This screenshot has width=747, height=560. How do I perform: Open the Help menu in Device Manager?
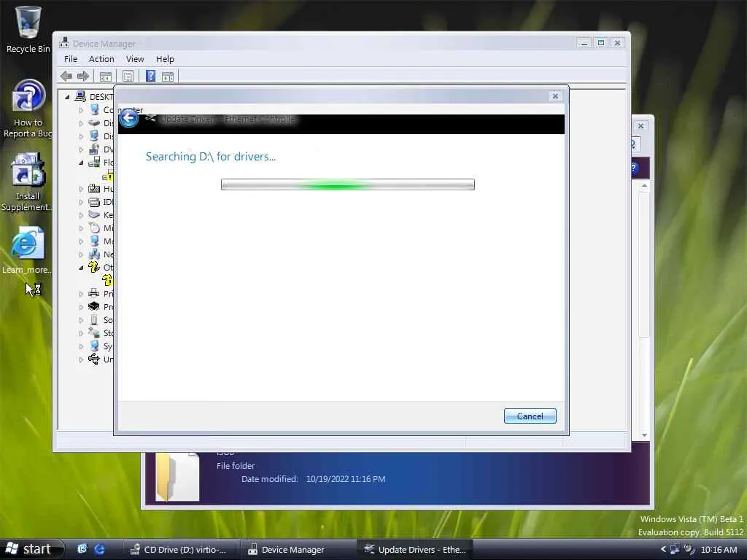point(165,59)
